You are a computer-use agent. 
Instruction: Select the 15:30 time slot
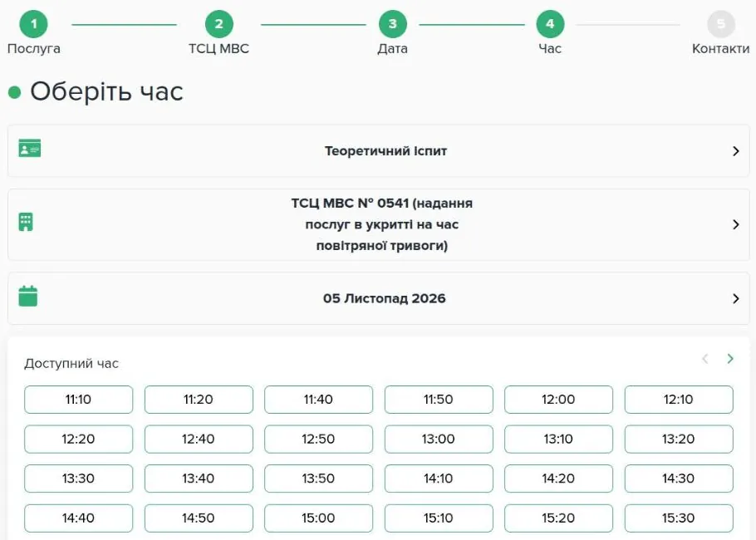coord(679,518)
